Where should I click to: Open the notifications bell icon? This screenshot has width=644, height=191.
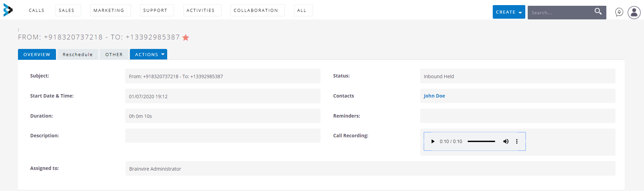[x=619, y=13]
